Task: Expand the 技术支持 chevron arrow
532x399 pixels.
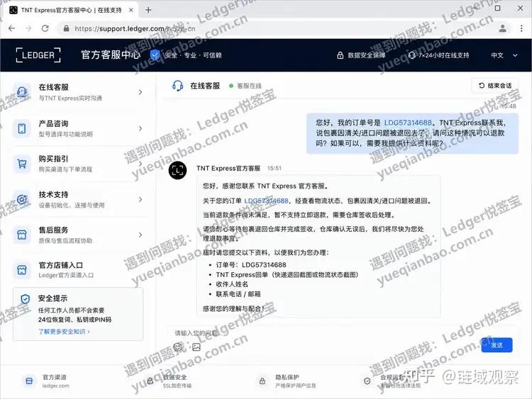Action: coord(140,199)
